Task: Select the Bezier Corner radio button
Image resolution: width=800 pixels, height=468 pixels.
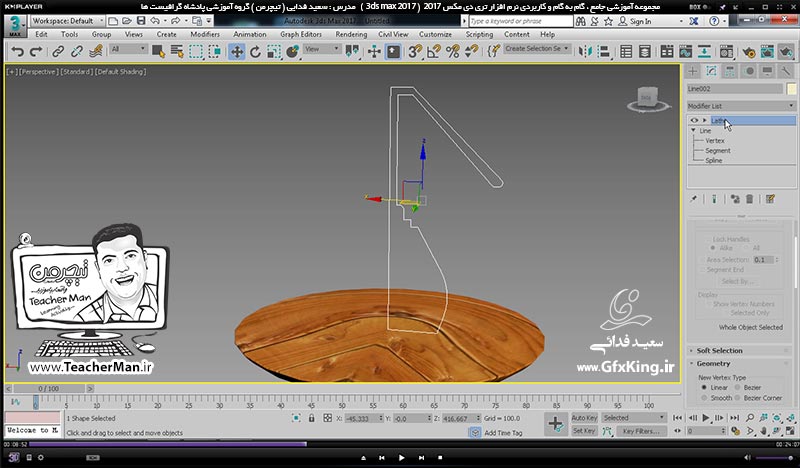Action: [x=737, y=398]
